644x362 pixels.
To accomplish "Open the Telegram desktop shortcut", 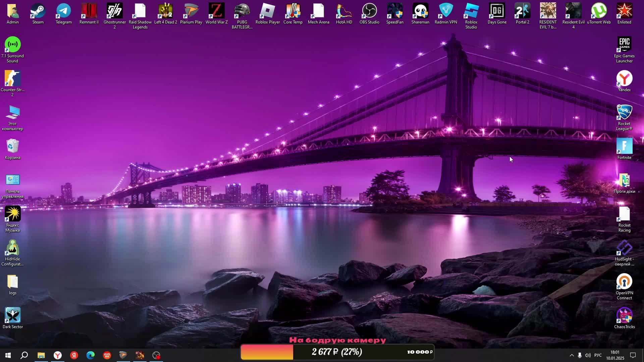I will pos(64,13).
